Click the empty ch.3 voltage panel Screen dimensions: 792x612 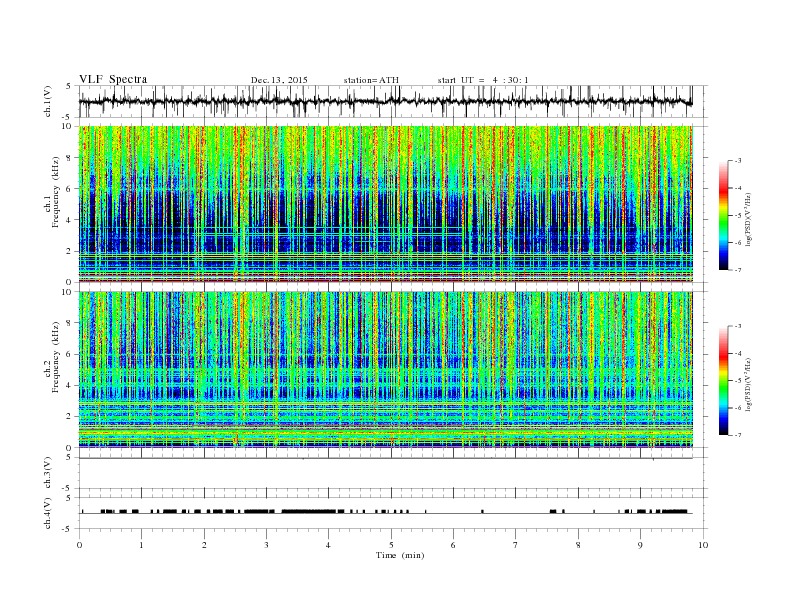click(x=393, y=473)
